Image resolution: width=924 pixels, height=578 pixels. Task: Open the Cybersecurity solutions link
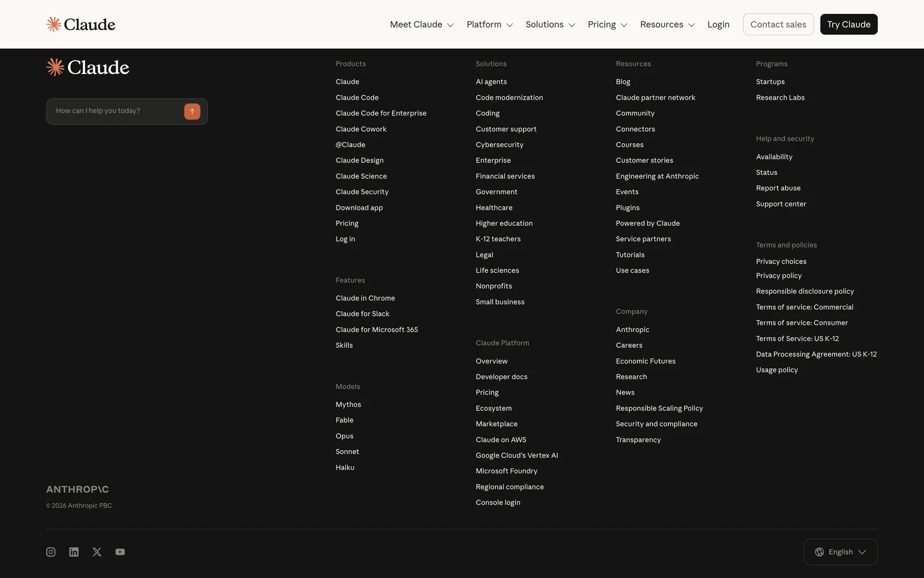click(500, 145)
